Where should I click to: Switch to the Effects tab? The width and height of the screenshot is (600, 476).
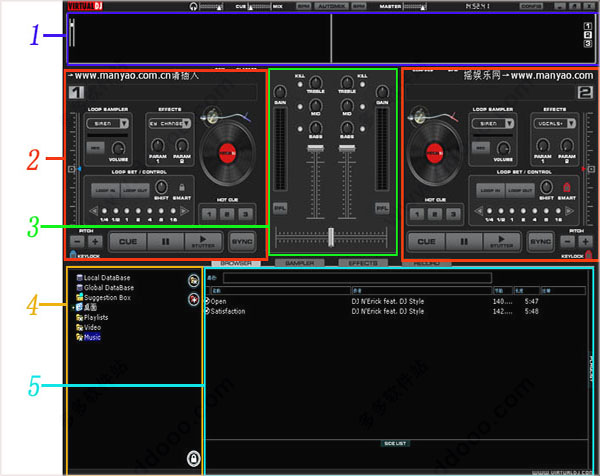363,263
